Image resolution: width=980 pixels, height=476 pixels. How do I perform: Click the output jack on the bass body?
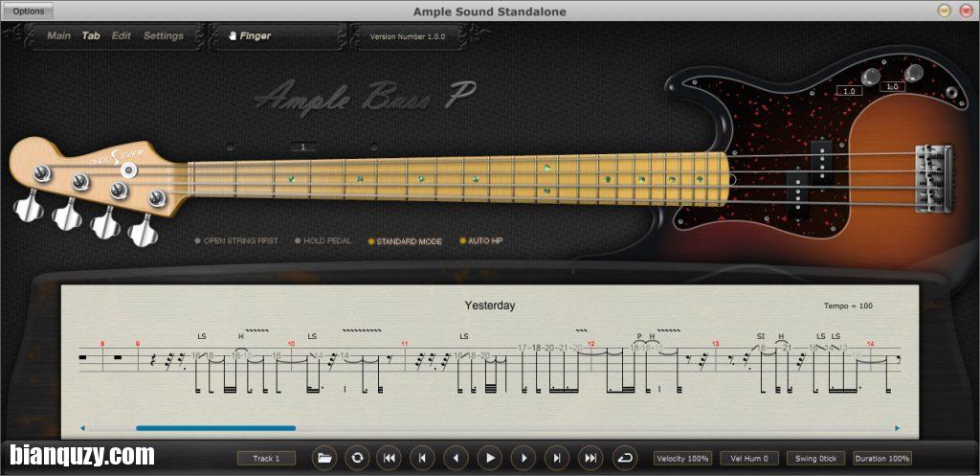tap(952, 94)
